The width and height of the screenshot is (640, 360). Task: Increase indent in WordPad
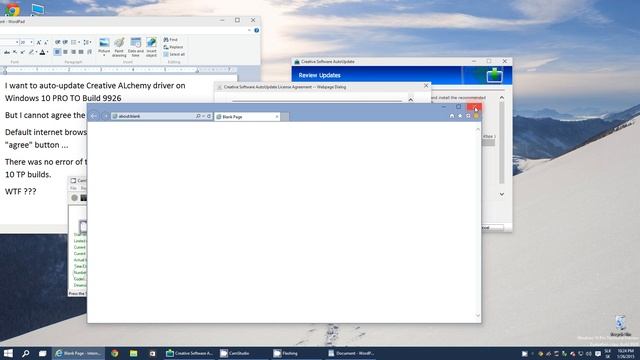tap(65, 42)
